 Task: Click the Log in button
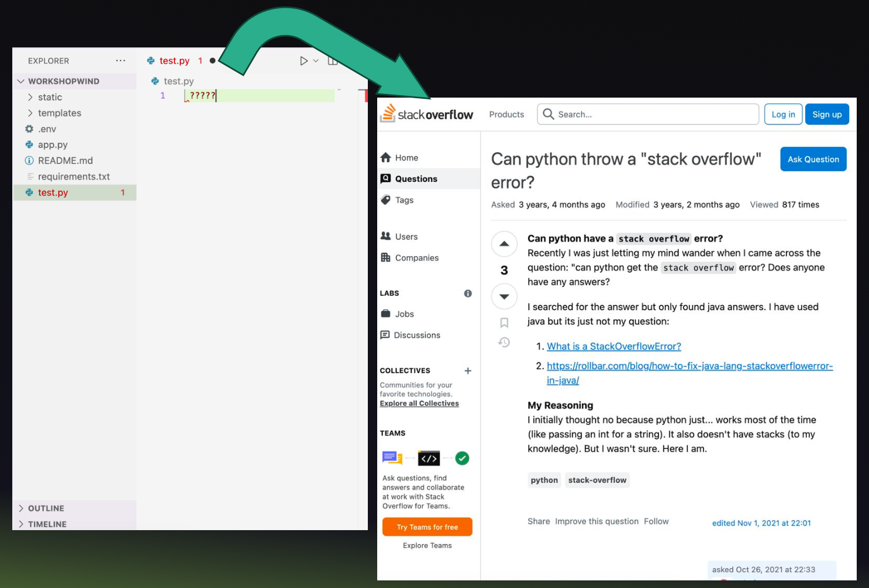[x=783, y=115]
